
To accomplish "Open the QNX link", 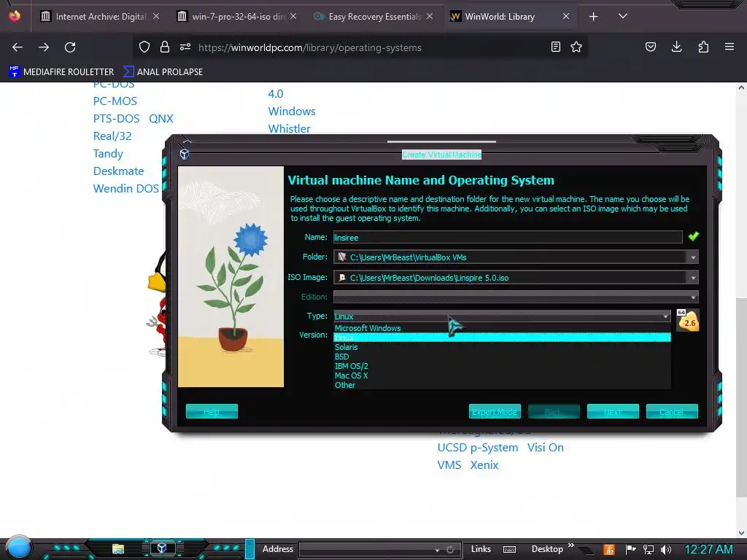I will 161,119.
